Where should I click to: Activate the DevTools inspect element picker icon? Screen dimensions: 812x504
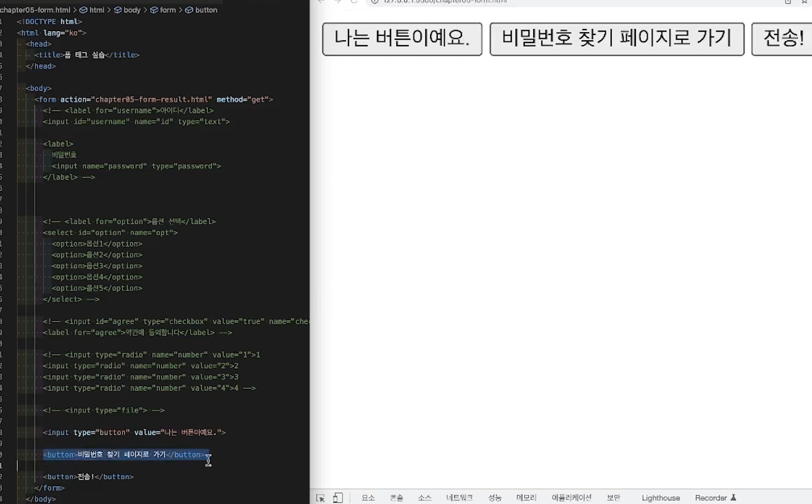tap(321, 498)
